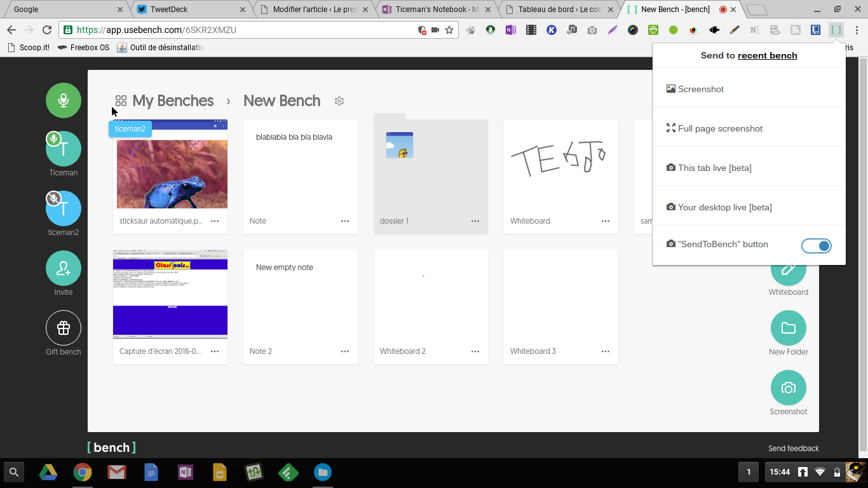Open options menu for dossier 1
Image resolution: width=868 pixels, height=488 pixels.
pos(475,221)
